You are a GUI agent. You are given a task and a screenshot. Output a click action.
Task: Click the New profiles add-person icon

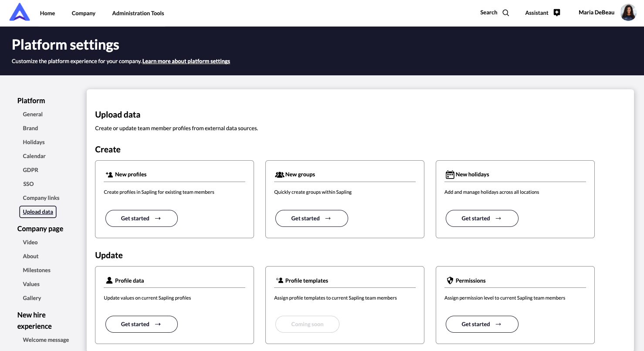(x=109, y=174)
